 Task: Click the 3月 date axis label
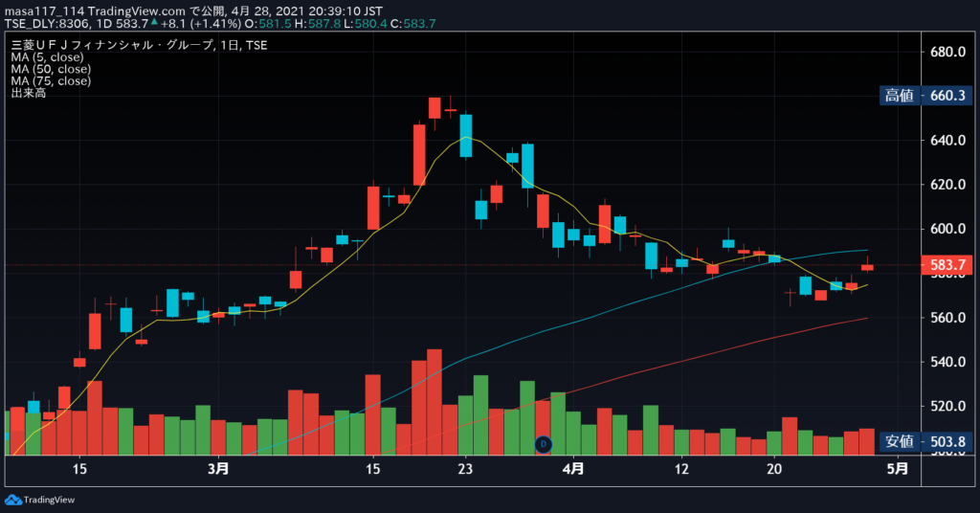[218, 469]
